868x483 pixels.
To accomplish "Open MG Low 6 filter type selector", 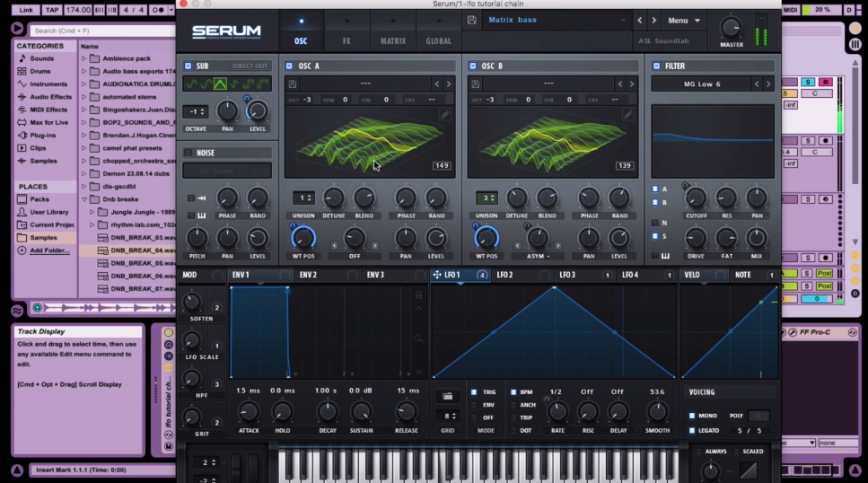I will click(701, 84).
